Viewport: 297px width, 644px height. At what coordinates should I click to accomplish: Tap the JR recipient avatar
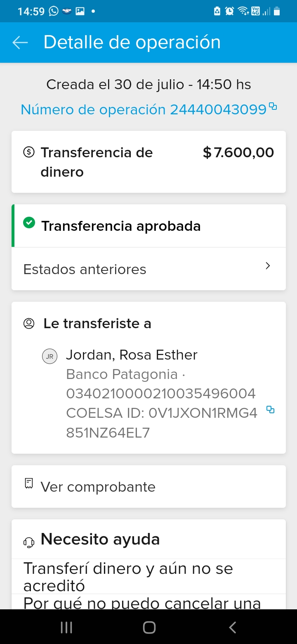coord(50,357)
